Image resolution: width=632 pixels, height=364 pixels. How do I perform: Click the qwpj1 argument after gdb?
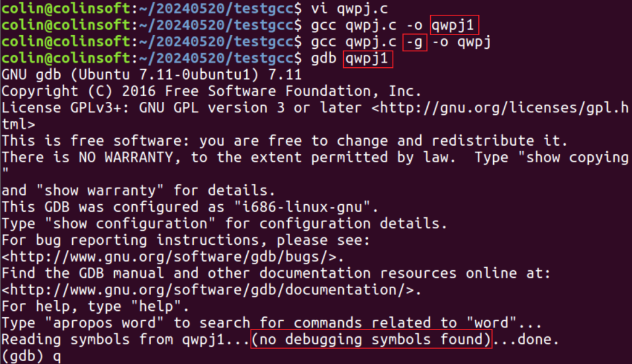[368, 59]
